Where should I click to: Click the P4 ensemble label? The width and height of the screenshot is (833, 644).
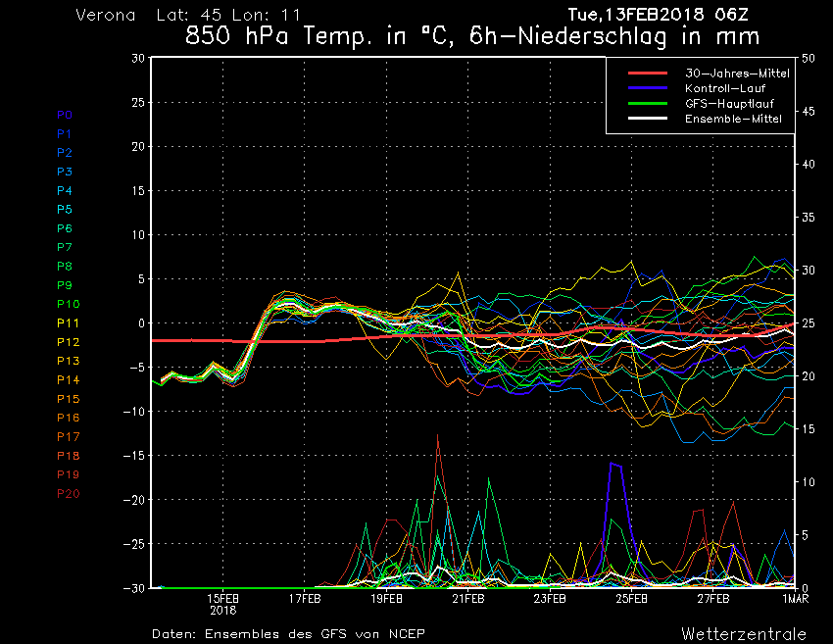[65, 190]
